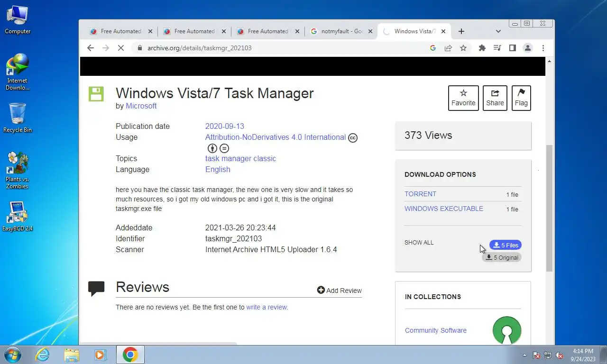This screenshot has height=364, width=607.
Task: Open Attribution-NoDerivatives 4.0 International link
Action: [x=276, y=137]
